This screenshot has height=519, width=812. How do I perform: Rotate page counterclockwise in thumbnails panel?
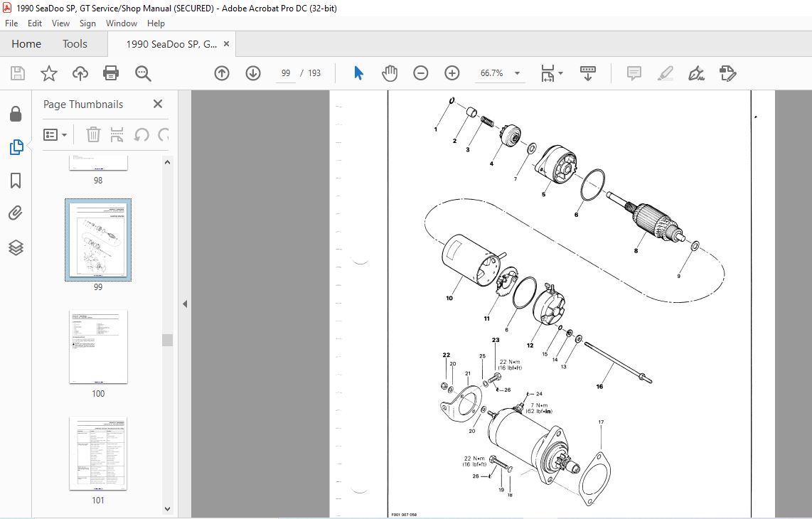click(141, 134)
